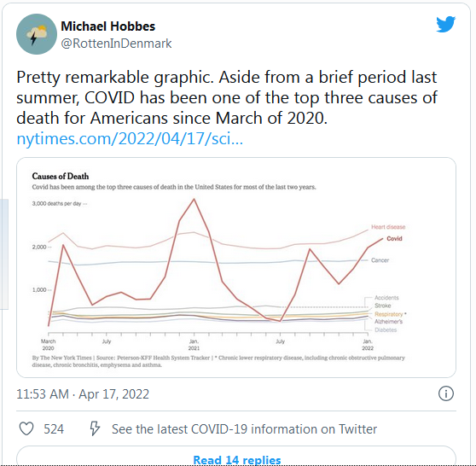Click the tweet text body
Screen dimensions: 476x466
(227, 98)
